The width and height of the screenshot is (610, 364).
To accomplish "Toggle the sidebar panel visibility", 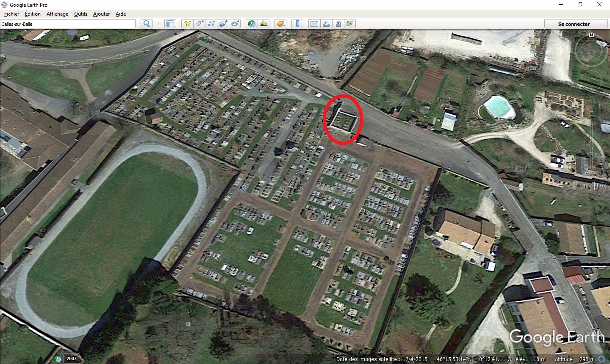I will [170, 24].
